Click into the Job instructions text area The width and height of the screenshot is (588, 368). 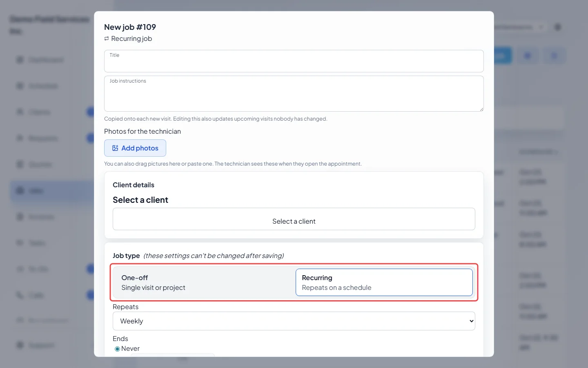294,94
